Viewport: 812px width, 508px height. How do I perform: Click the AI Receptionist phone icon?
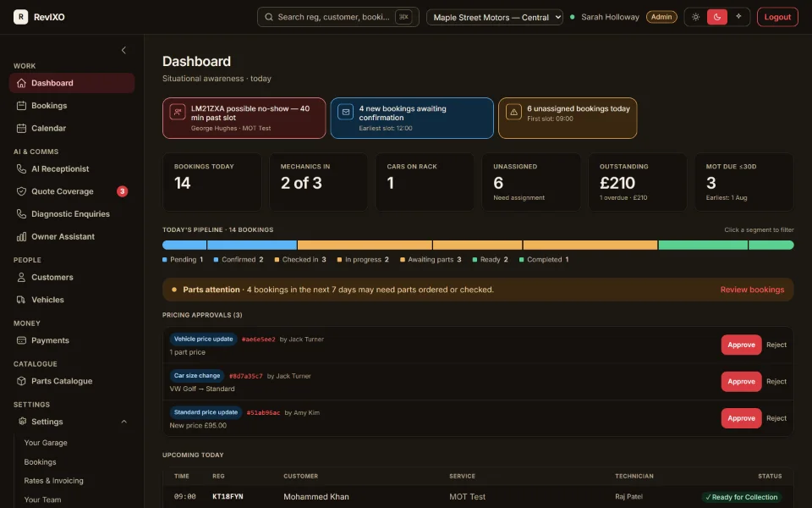[x=21, y=169]
